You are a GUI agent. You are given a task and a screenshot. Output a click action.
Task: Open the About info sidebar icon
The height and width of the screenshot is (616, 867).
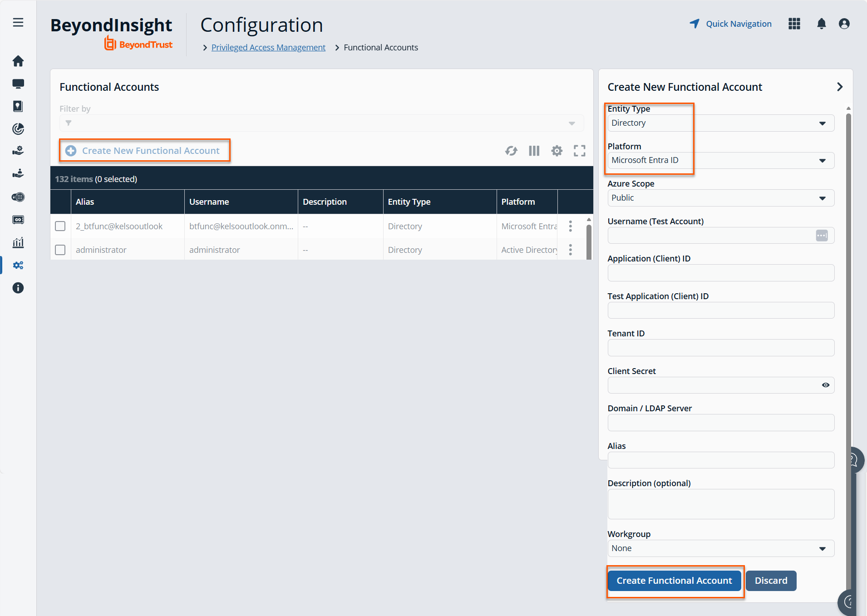click(18, 288)
